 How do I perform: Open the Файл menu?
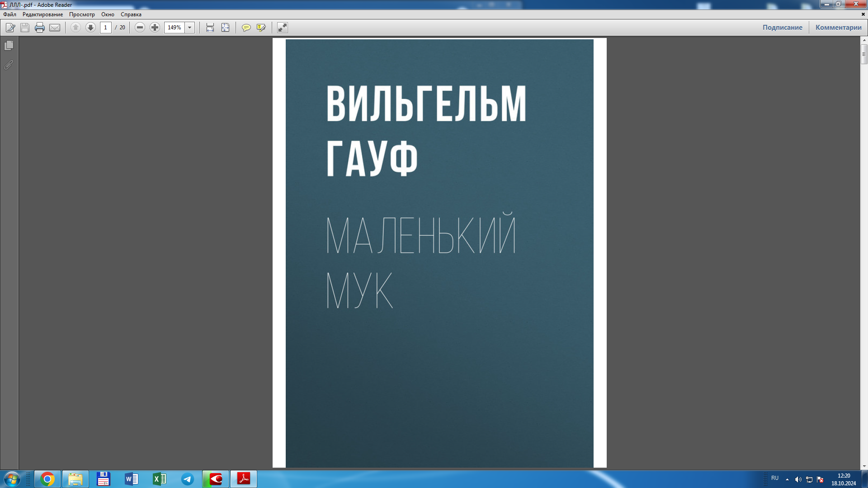[10, 14]
